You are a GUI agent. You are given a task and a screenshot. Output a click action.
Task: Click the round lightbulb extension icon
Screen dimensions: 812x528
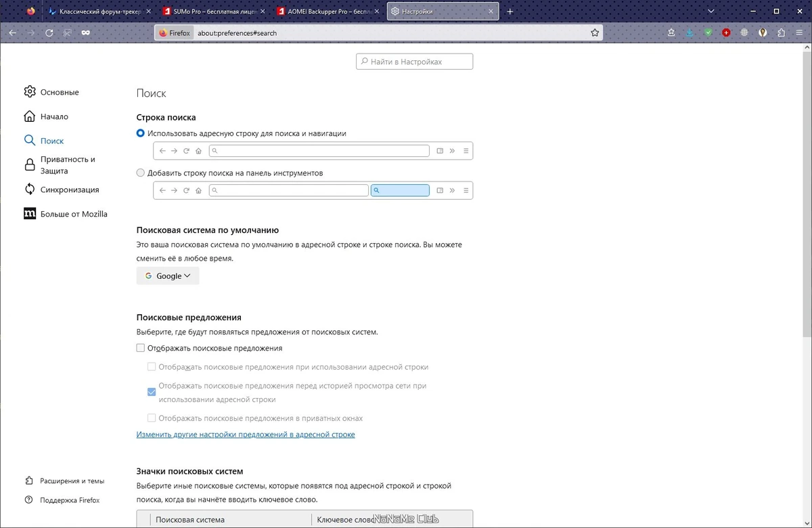[763, 32]
